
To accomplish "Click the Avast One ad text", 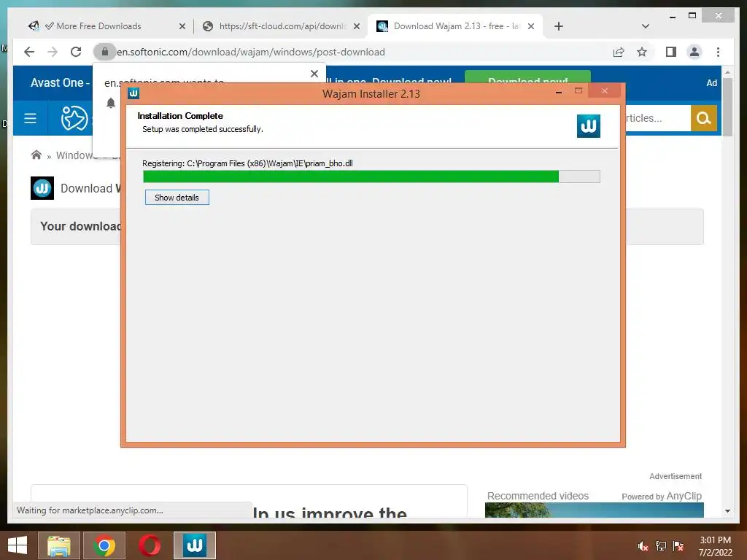I will [60, 82].
